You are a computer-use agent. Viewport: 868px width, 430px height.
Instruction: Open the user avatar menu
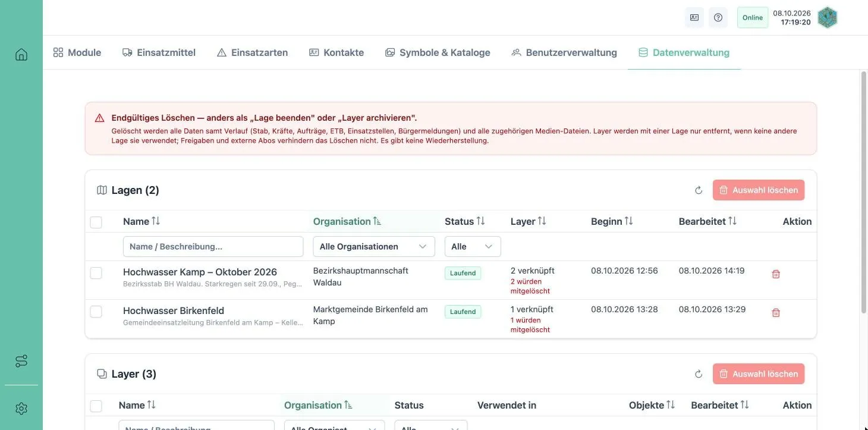point(828,17)
